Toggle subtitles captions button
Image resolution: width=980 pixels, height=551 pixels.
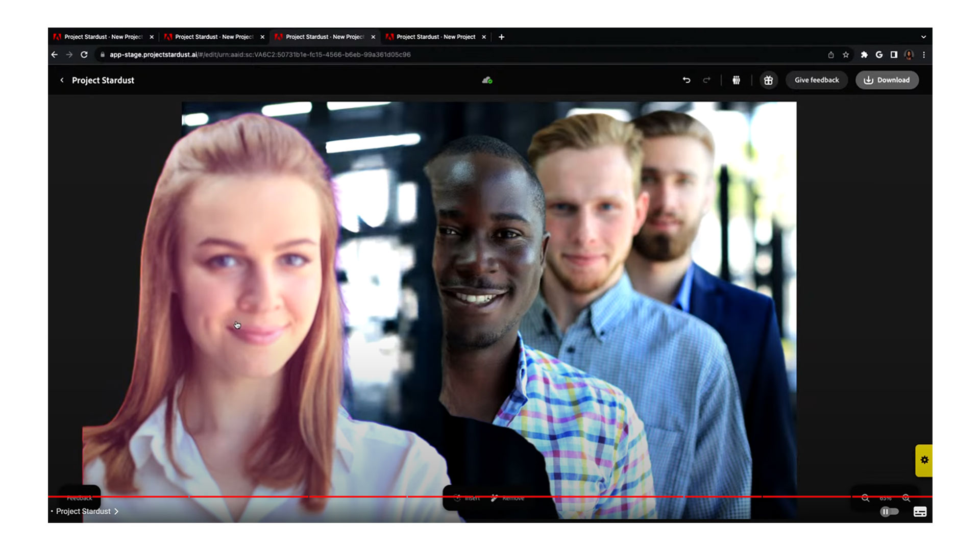pos(920,512)
